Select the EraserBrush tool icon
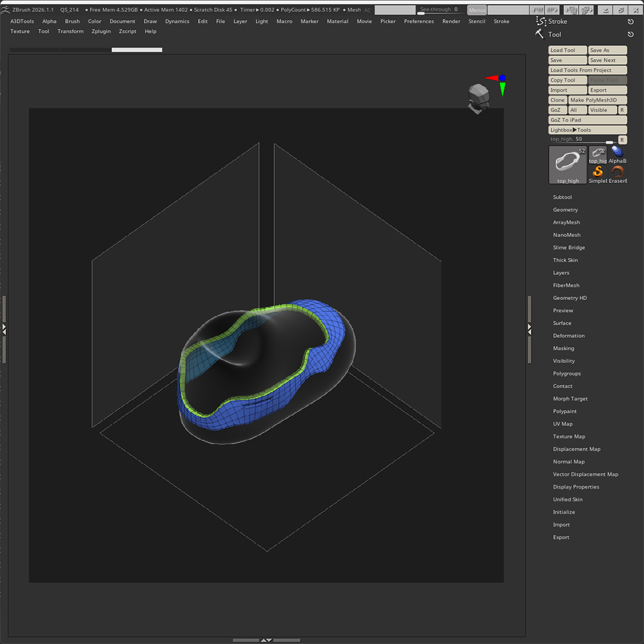Viewport: 644px width, 644px height. (618, 175)
